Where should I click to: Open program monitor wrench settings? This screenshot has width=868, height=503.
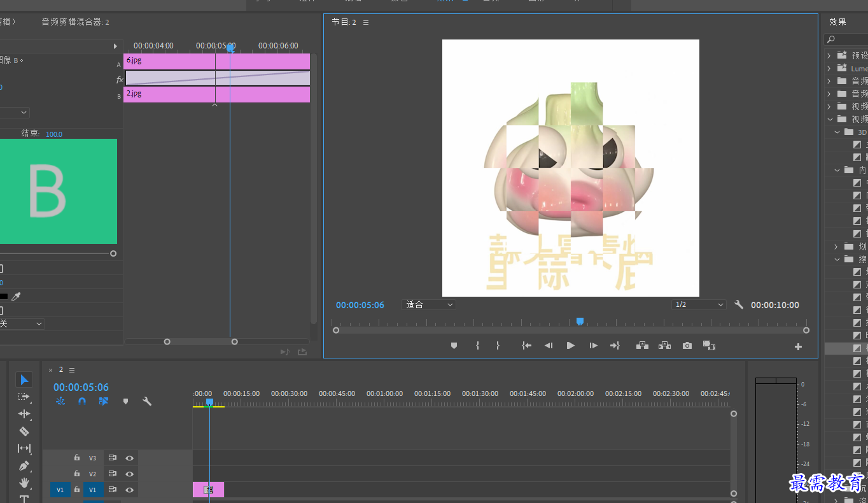tap(739, 305)
